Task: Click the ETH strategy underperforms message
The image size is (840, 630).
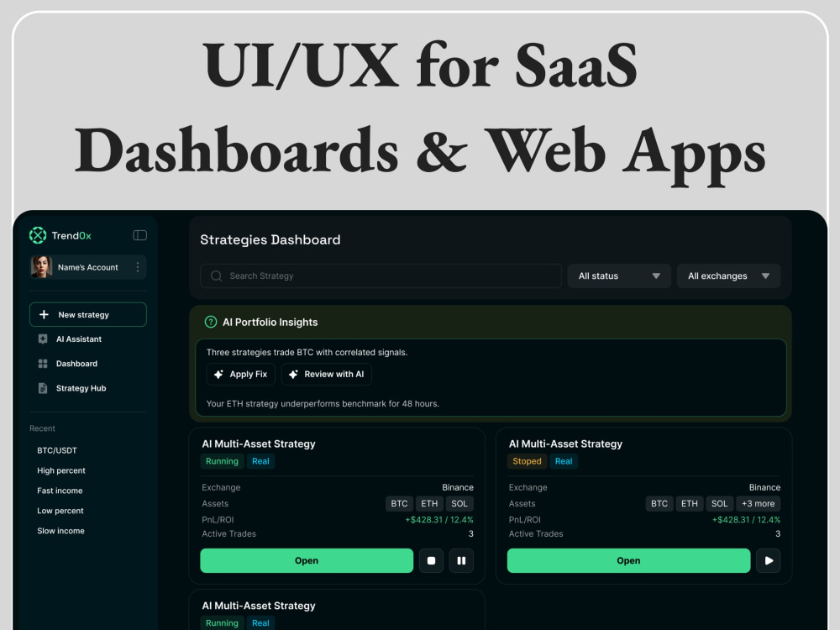Action: [x=323, y=403]
